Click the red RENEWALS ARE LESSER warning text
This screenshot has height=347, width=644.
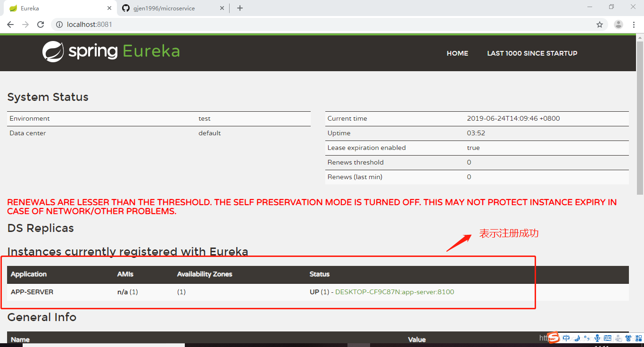click(x=312, y=207)
